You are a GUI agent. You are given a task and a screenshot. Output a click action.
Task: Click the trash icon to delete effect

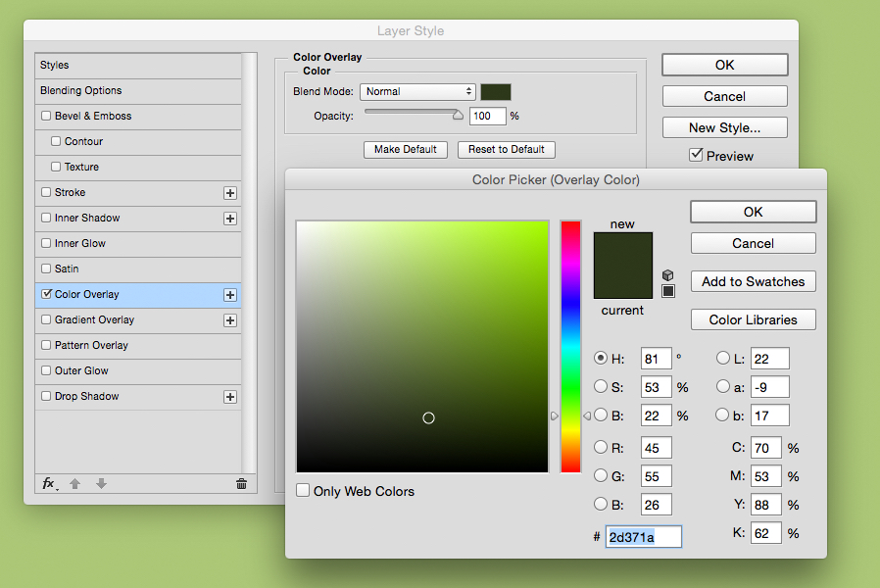click(241, 483)
